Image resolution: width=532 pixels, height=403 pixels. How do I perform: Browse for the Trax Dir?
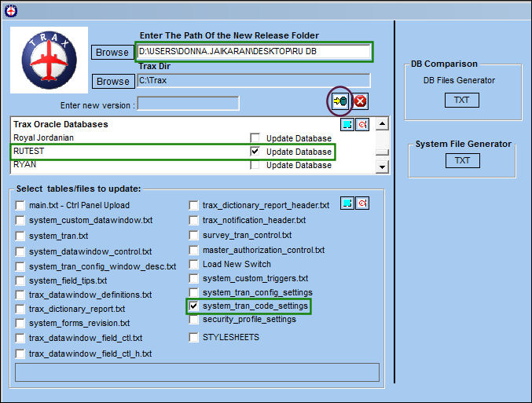pos(113,82)
